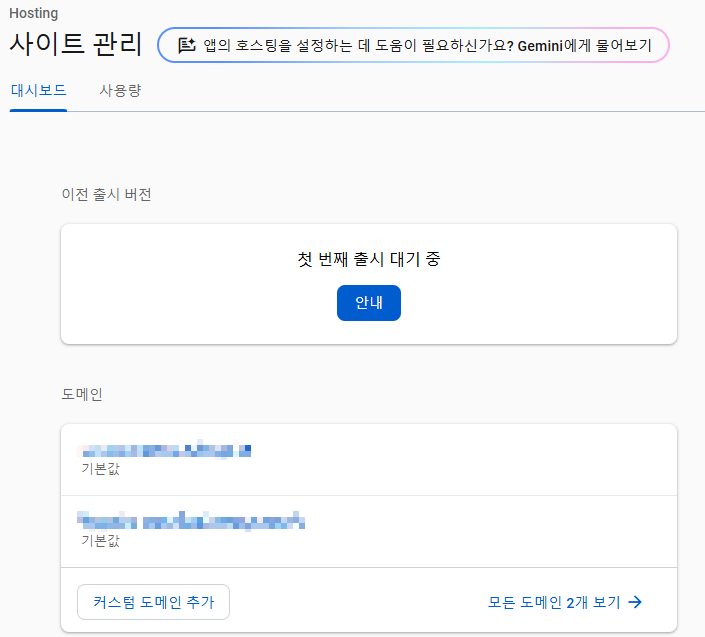This screenshot has width=705, height=637.
Task: Click 기본값 label under the second domain
Action: click(100, 540)
